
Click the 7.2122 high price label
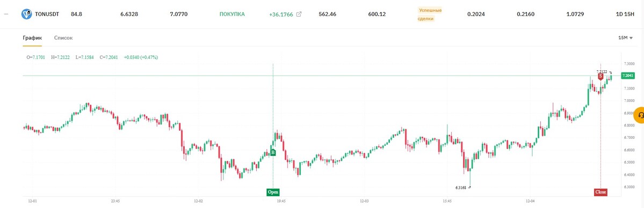(602, 71)
